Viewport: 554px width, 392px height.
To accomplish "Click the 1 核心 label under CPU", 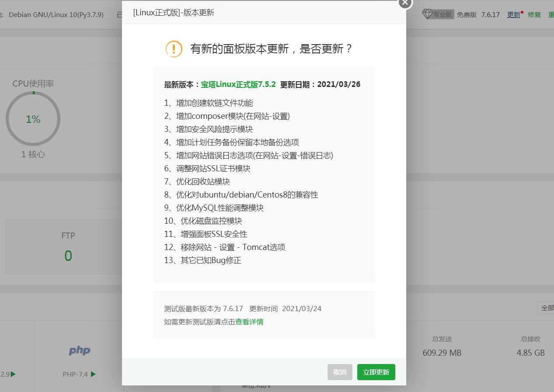I will 33,154.
